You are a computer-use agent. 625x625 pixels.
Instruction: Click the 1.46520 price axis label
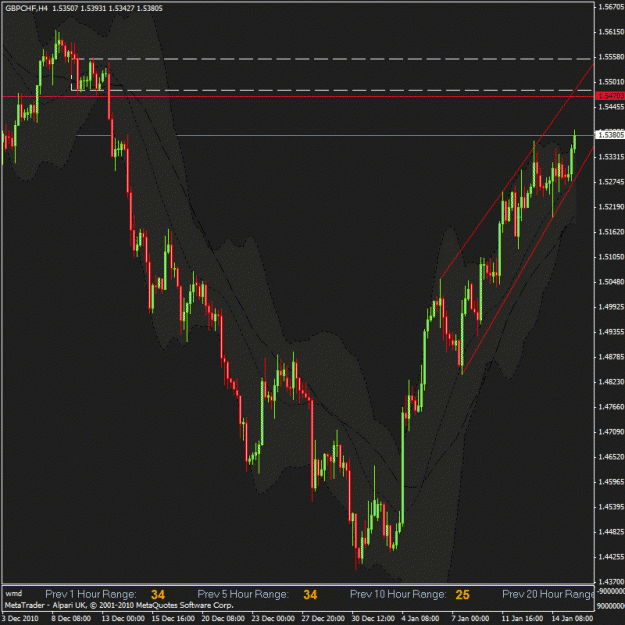coord(611,457)
